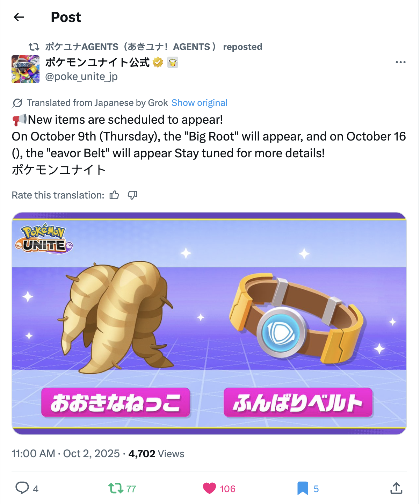Click the @poke_unite_jp handle
Viewport: 420px width, 504px height.
(81, 77)
